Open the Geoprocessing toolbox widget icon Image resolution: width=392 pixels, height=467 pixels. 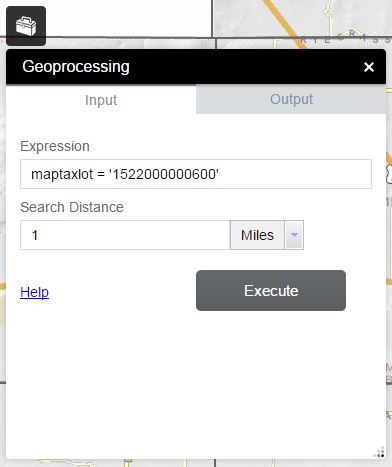[x=26, y=26]
